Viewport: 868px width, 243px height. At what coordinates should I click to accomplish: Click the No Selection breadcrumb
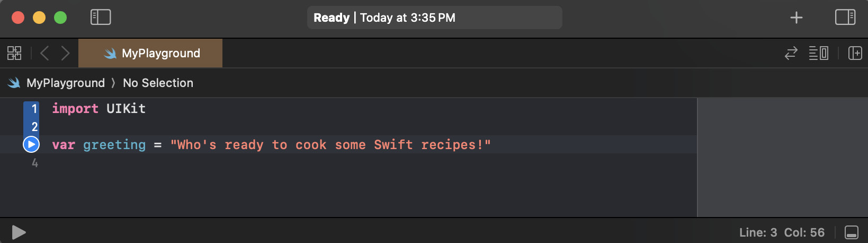158,83
